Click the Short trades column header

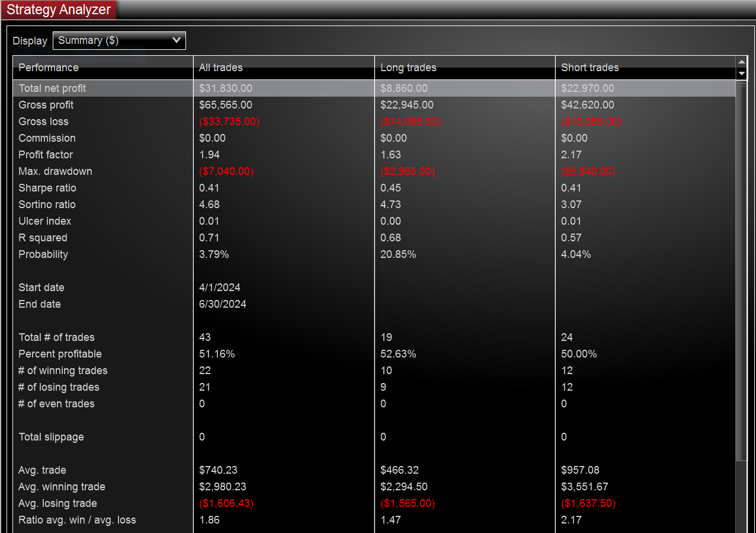coord(590,68)
